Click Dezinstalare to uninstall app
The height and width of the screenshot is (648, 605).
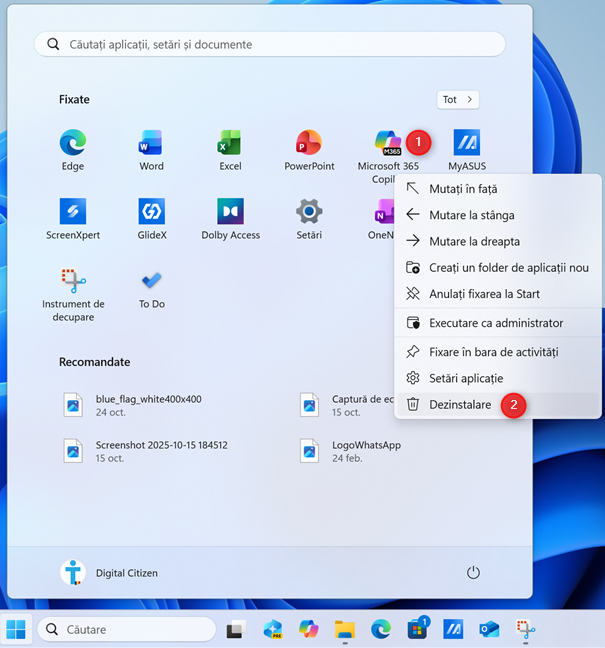(498, 405)
